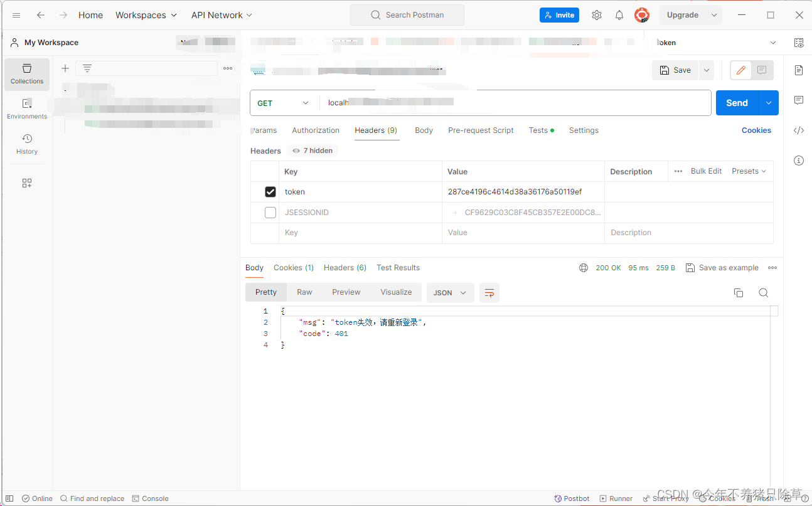Click the network globe icon
The image size is (812, 506).
click(584, 268)
